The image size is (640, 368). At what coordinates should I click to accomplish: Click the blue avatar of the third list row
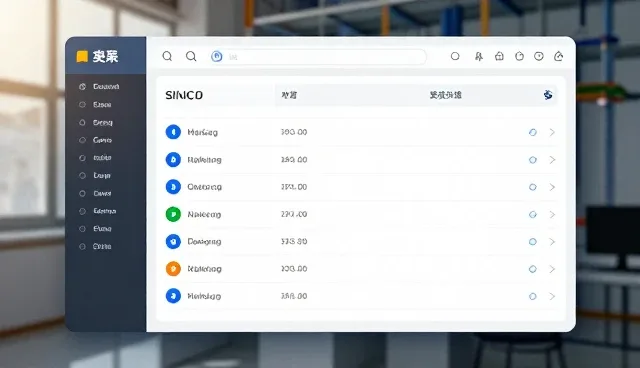[173, 187]
